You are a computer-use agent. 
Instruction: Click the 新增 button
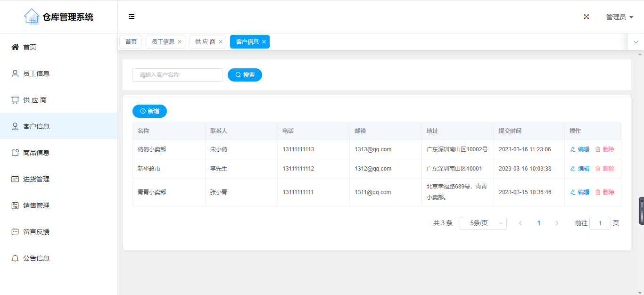coord(149,111)
